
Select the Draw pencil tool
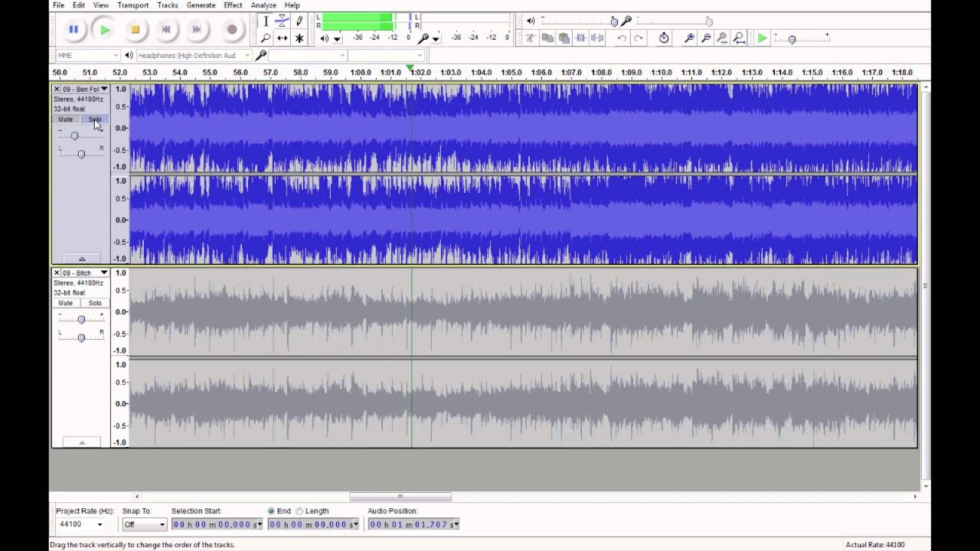click(299, 21)
